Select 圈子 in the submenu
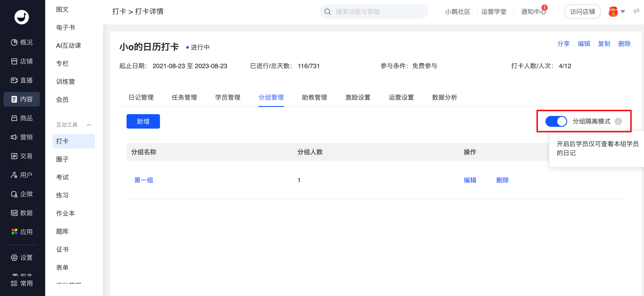 coord(62,159)
